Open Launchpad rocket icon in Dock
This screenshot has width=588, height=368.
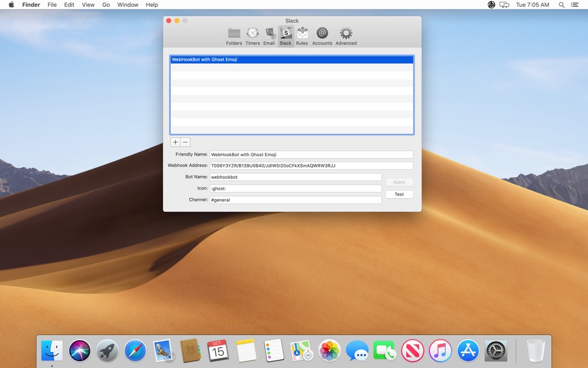tap(107, 351)
